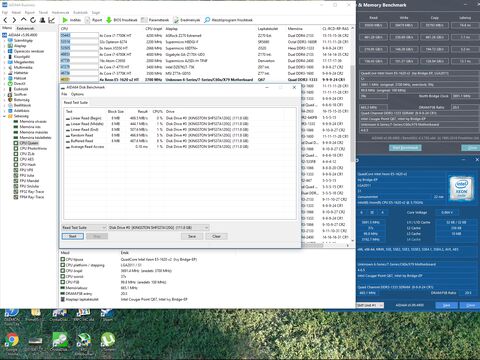Select FPU Mandel benchmark
The height and width of the screenshot is (360, 480).
[x=29, y=181]
